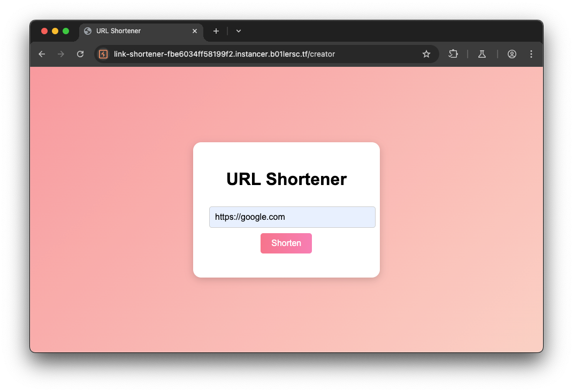Maximize the window with green button

(66, 31)
